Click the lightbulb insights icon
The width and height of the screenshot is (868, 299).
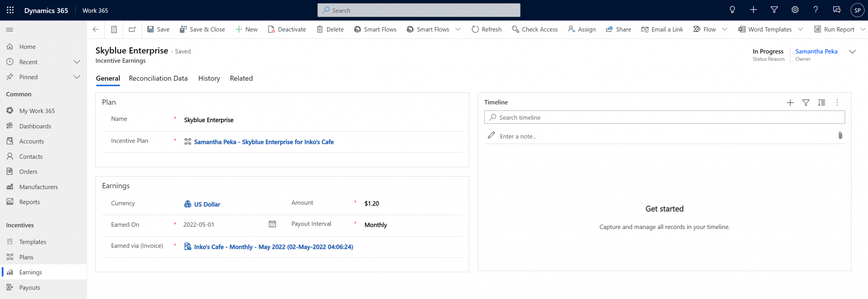[x=732, y=10]
